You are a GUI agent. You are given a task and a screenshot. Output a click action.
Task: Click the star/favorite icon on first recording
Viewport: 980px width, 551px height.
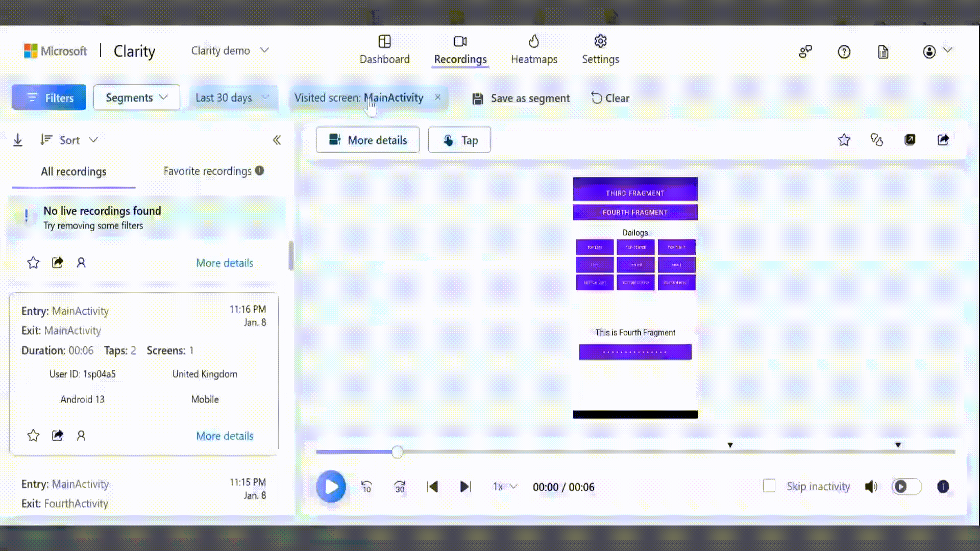[x=33, y=262]
